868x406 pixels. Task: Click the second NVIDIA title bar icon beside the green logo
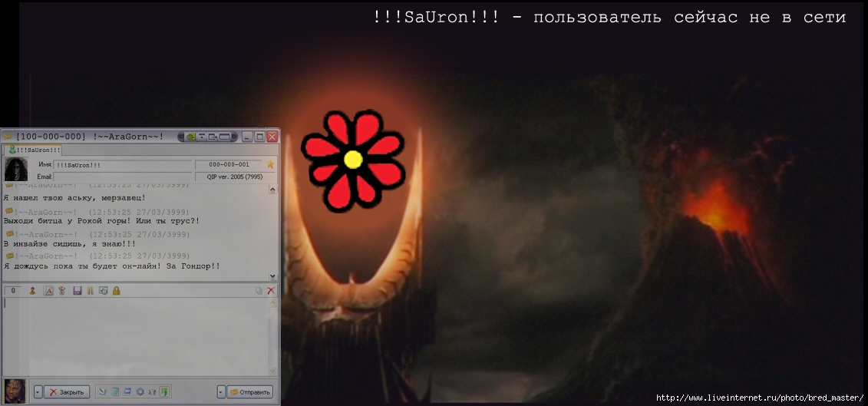202,137
